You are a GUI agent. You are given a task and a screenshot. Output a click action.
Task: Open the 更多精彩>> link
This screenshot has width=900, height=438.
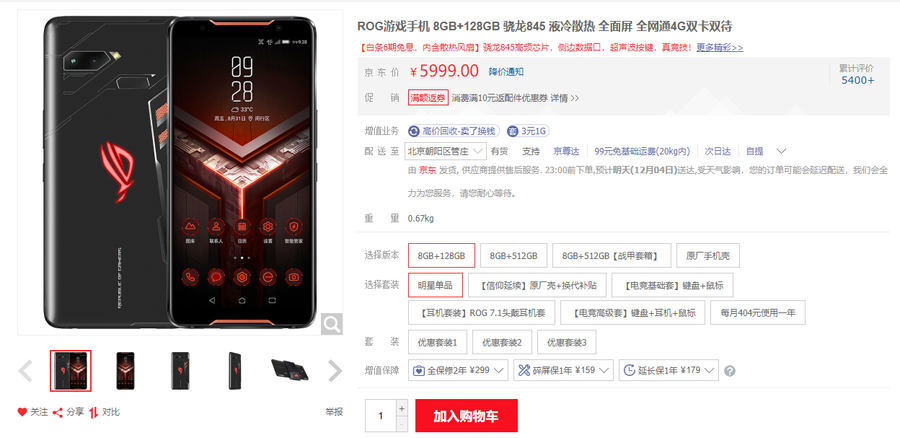pos(720,47)
